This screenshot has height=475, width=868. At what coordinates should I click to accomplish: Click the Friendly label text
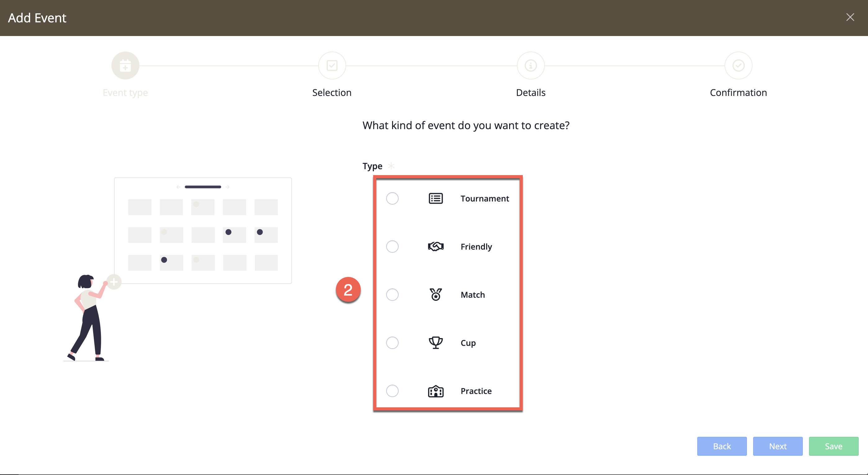point(476,247)
